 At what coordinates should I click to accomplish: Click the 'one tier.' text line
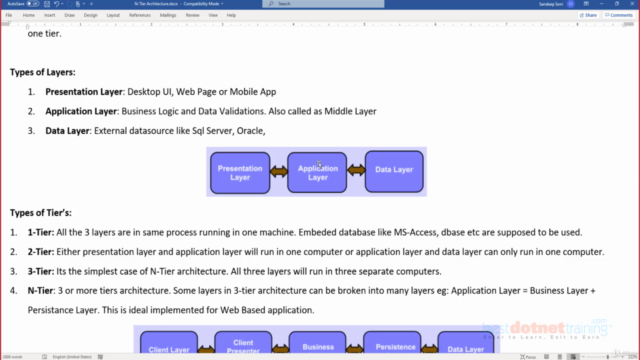click(44, 34)
